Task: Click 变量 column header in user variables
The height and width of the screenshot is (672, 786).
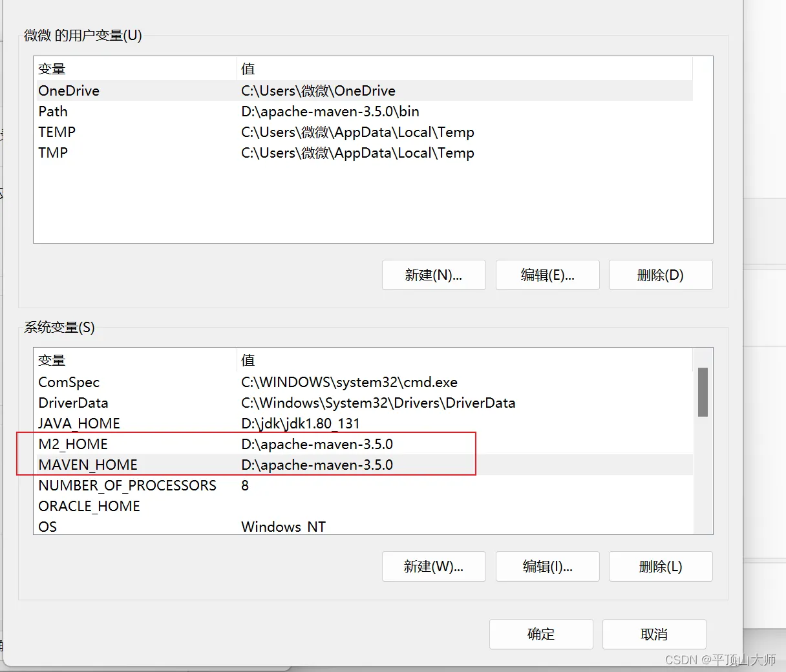Action: pyautogui.click(x=135, y=68)
